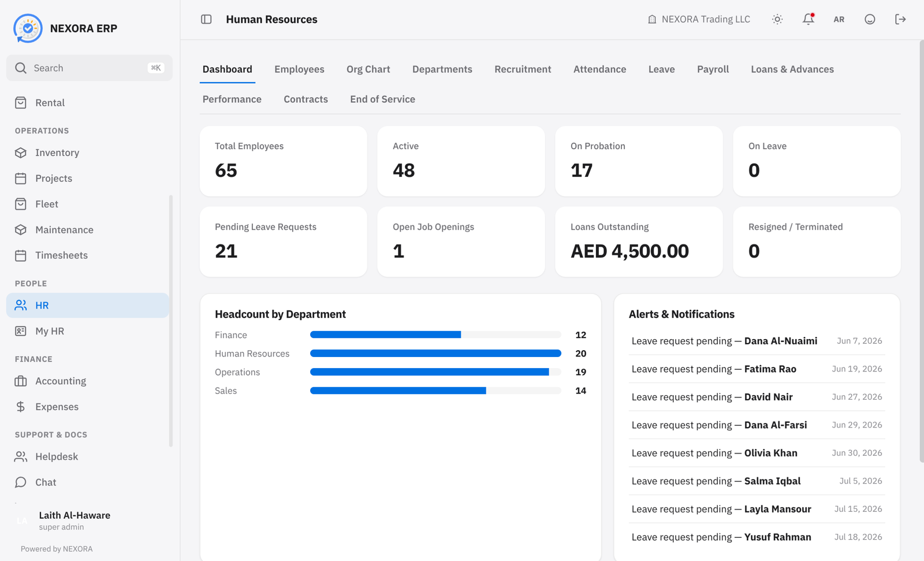Open the End of Service tab
The image size is (924, 561).
click(x=382, y=99)
